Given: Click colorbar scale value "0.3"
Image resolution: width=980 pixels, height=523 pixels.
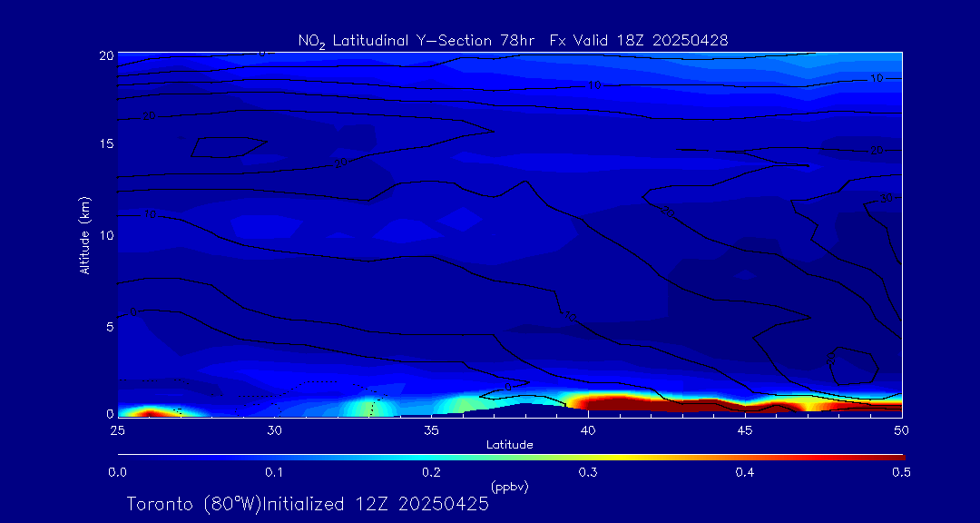Looking at the screenshot, I should pos(588,473).
